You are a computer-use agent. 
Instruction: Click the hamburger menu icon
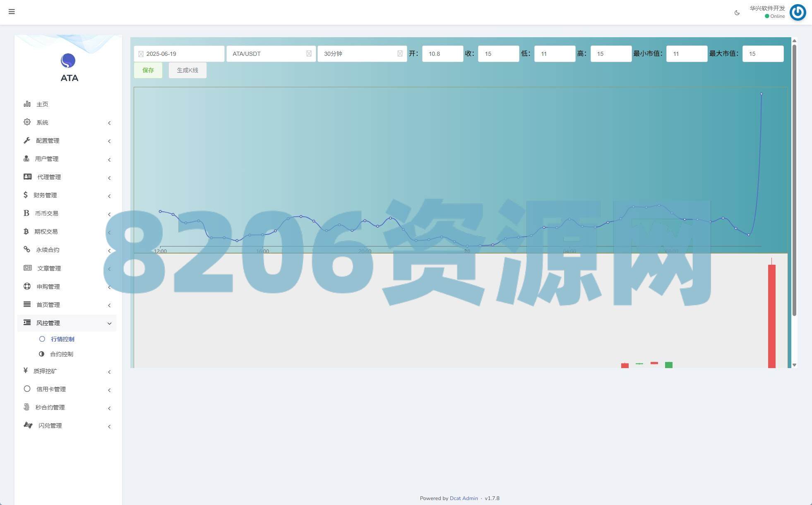coord(12,12)
